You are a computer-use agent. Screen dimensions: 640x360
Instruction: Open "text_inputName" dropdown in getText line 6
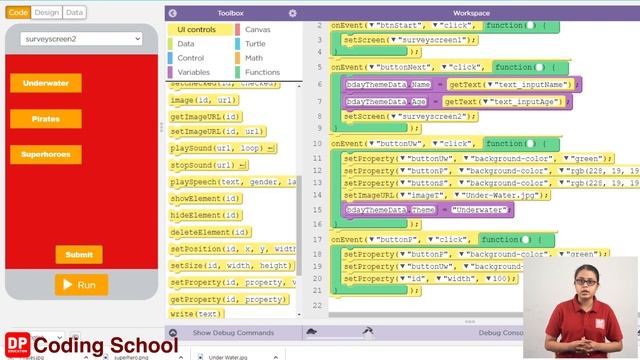coord(490,84)
